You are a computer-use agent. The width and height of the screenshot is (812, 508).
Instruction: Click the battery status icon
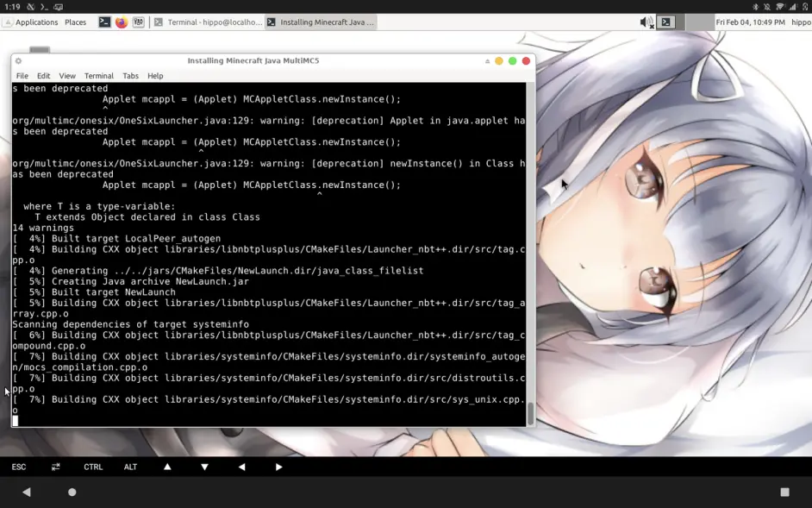(805, 7)
